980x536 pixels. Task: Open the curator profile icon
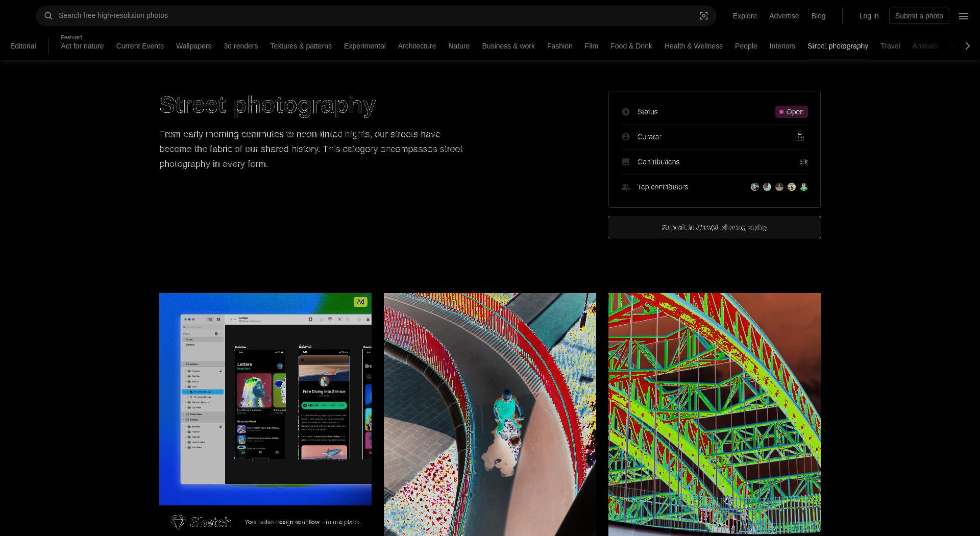pos(800,137)
